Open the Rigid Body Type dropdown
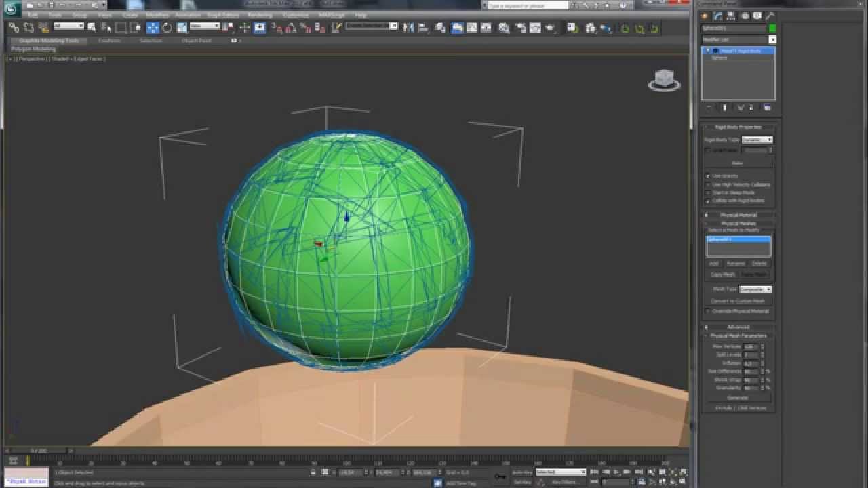Viewport: 868px width, 488px height. click(x=757, y=140)
